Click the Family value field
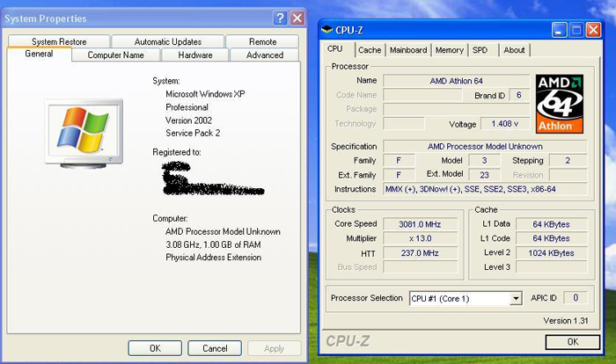 click(399, 160)
